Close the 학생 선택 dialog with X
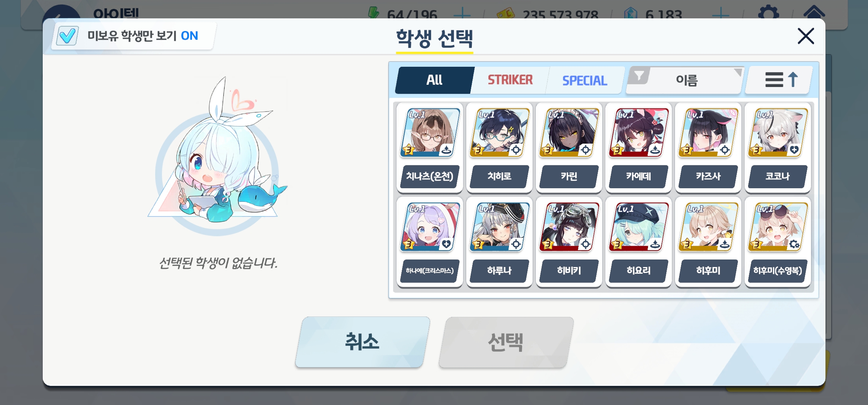 (x=805, y=36)
